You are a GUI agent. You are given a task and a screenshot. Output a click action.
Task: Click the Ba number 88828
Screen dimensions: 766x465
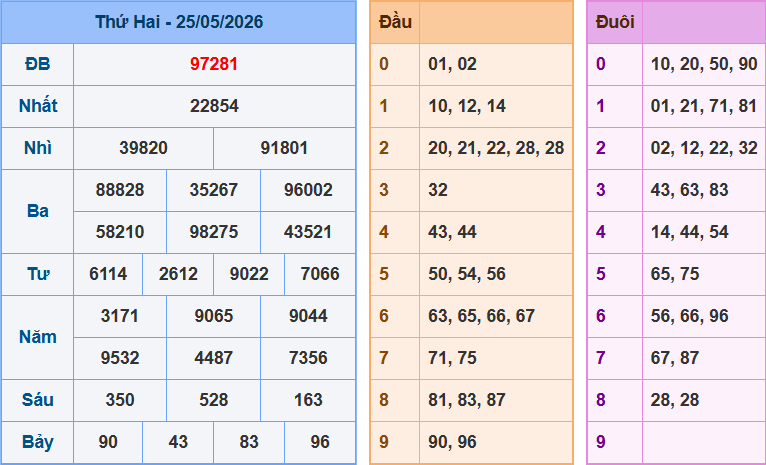(x=120, y=190)
